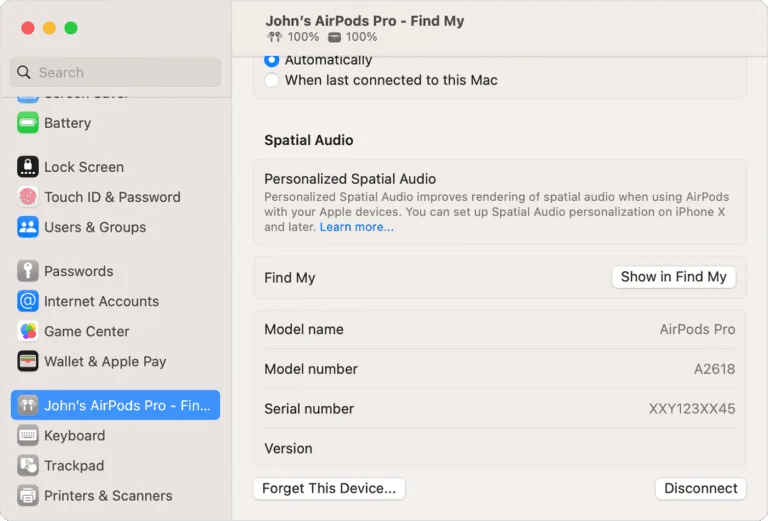Image resolution: width=768 pixels, height=521 pixels.
Task: Click the Battery icon in sidebar
Action: (28, 123)
